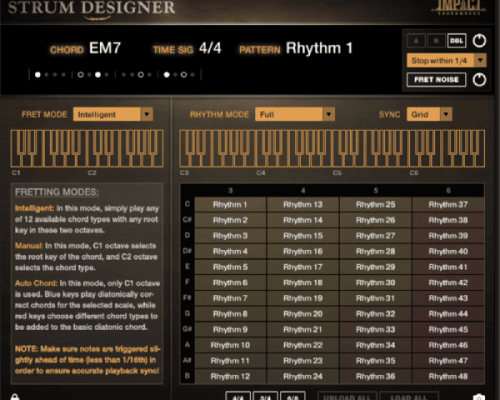Click the octave 3 column header
This screenshot has width=500, height=400.
click(x=230, y=190)
